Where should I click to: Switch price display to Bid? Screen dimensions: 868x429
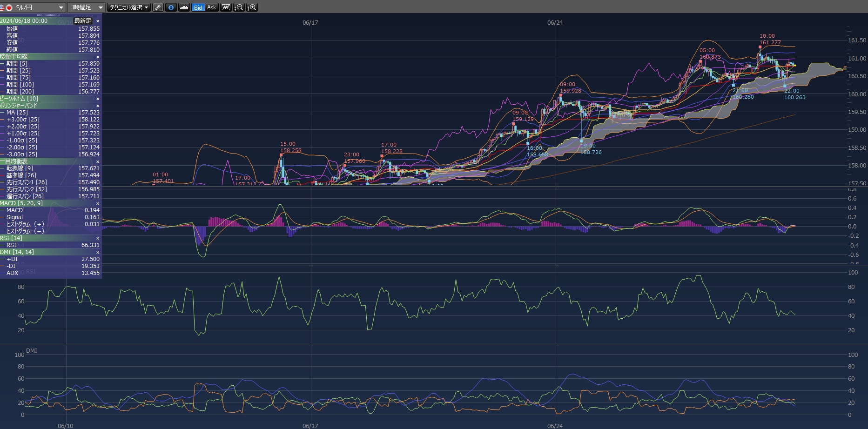(x=198, y=7)
